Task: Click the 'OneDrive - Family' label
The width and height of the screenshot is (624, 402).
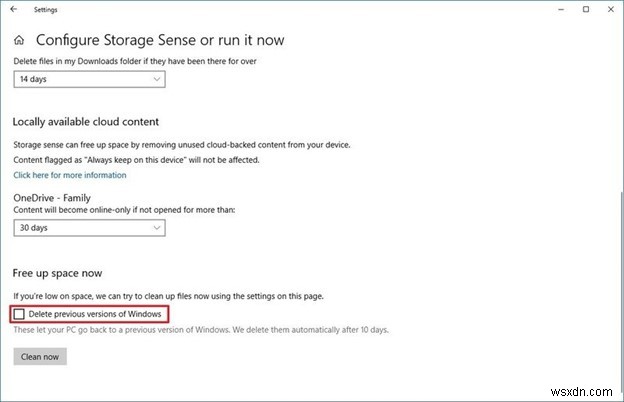Action: click(x=52, y=198)
